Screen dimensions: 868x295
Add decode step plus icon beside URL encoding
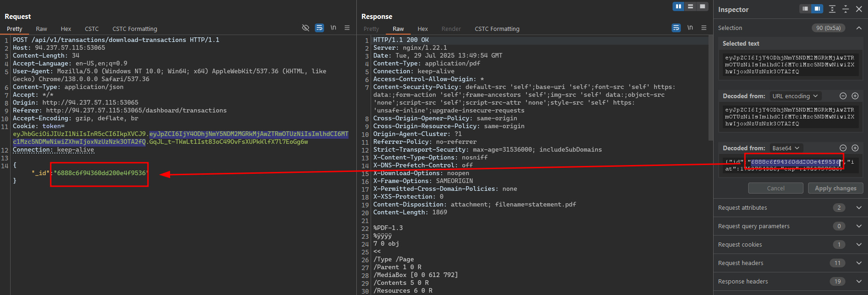point(855,96)
